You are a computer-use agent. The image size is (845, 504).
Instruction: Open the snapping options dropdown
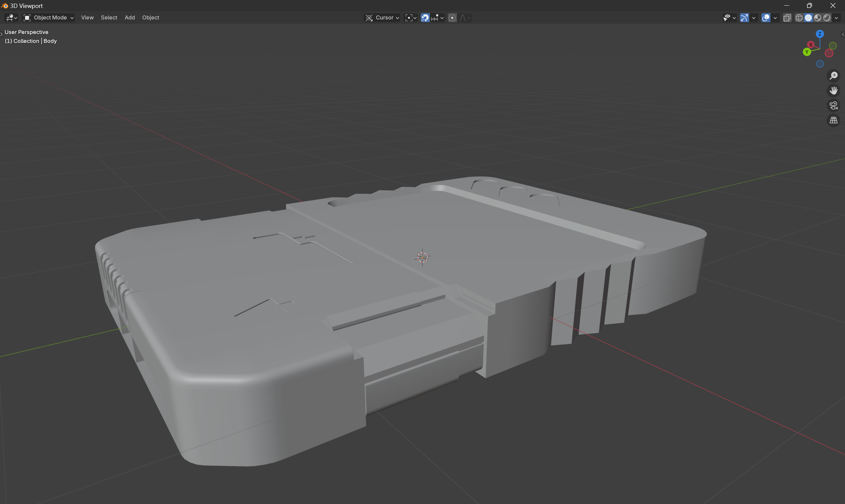(438, 18)
